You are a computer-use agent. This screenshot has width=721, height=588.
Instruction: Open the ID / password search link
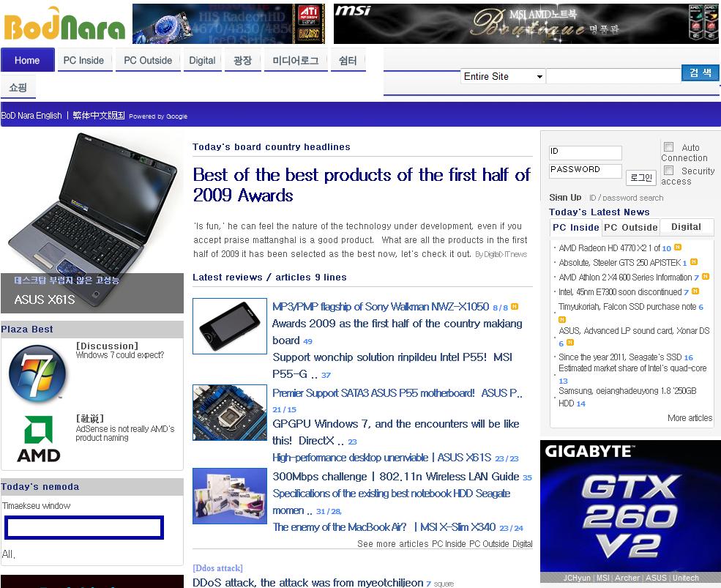click(x=627, y=198)
